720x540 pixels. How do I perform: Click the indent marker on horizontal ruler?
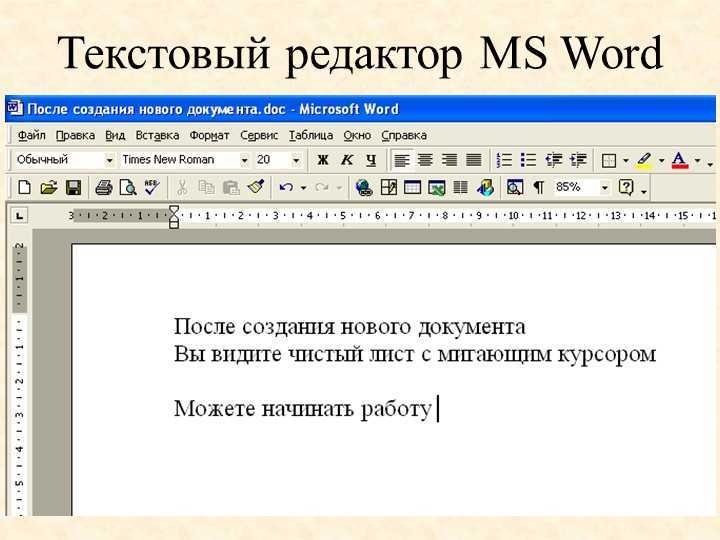pos(174,216)
